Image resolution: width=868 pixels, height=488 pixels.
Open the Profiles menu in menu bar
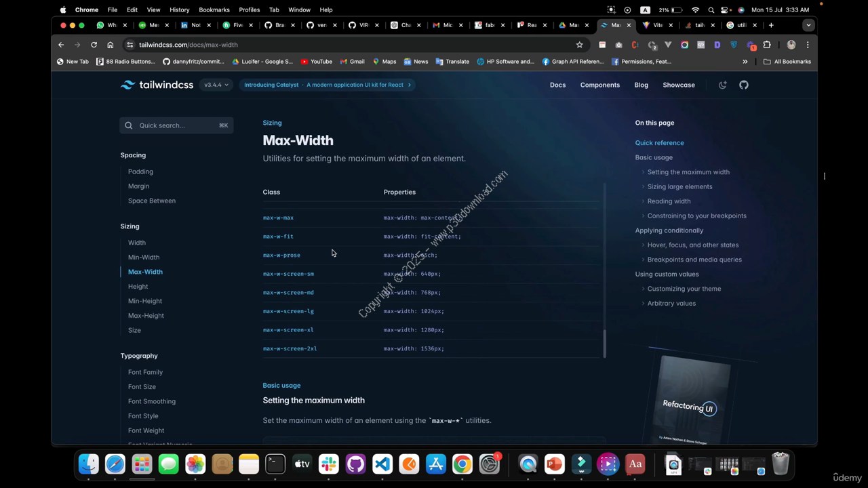click(249, 9)
